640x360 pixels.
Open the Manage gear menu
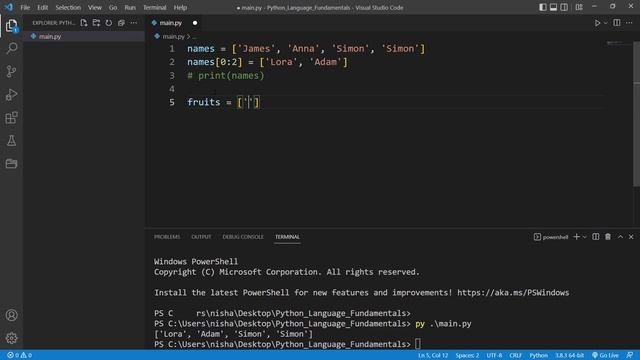(x=11, y=338)
